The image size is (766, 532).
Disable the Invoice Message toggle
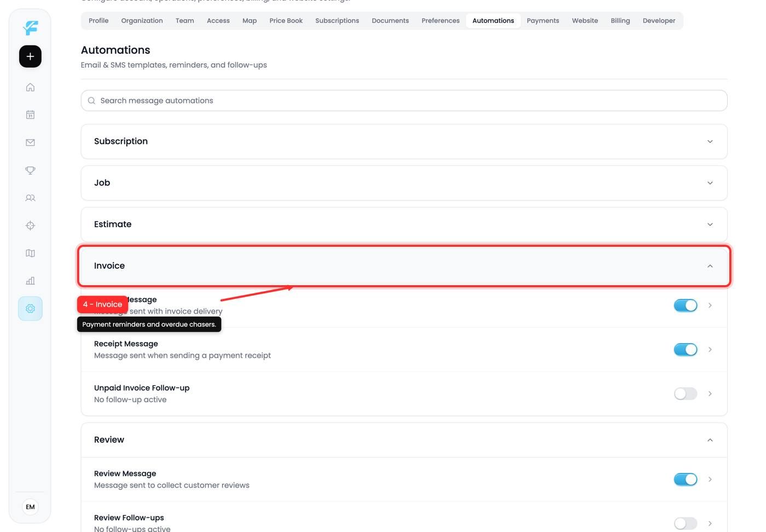(685, 305)
